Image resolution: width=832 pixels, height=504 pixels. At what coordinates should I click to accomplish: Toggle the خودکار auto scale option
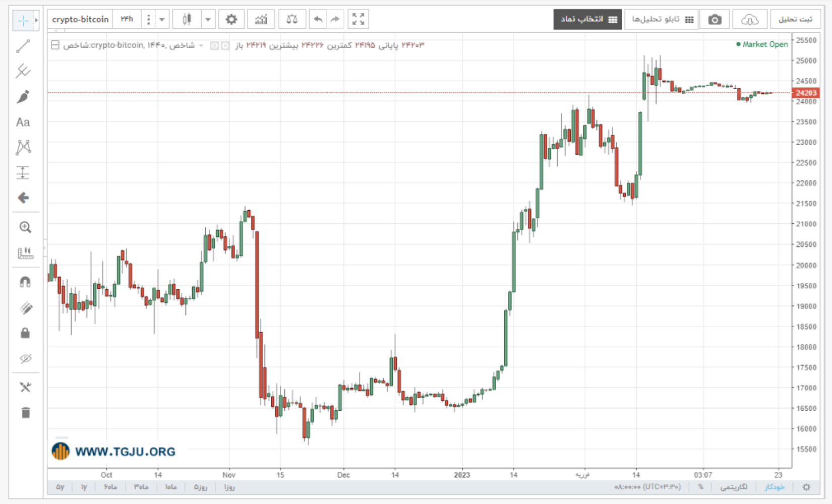(775, 487)
